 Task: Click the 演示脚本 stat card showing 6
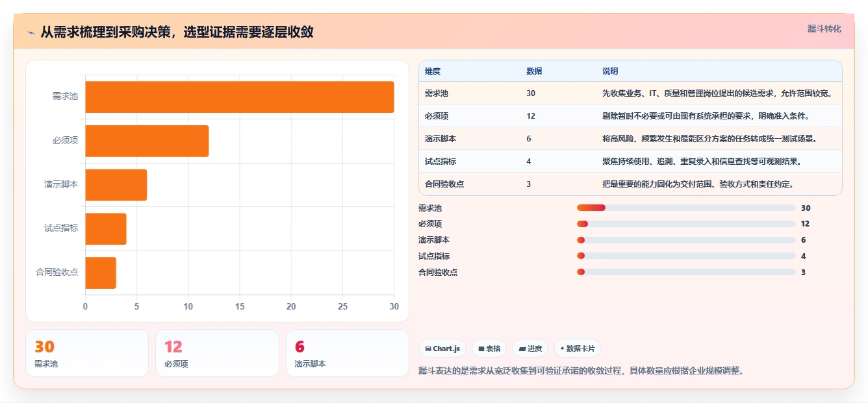(348, 353)
